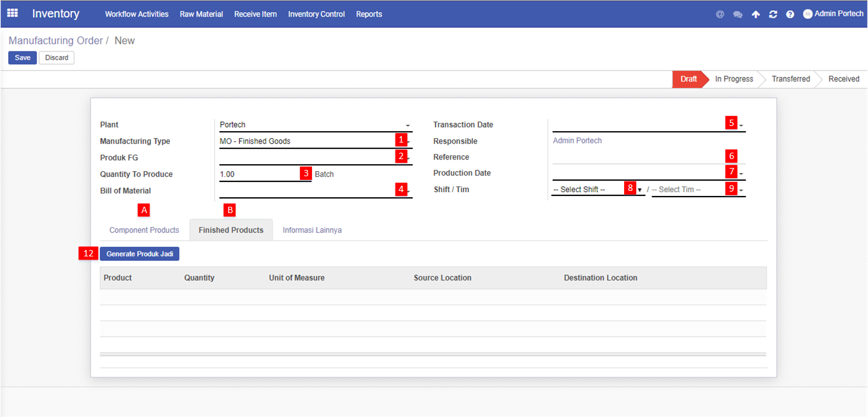Switch to the Informasi Lainnya tab

(312, 230)
